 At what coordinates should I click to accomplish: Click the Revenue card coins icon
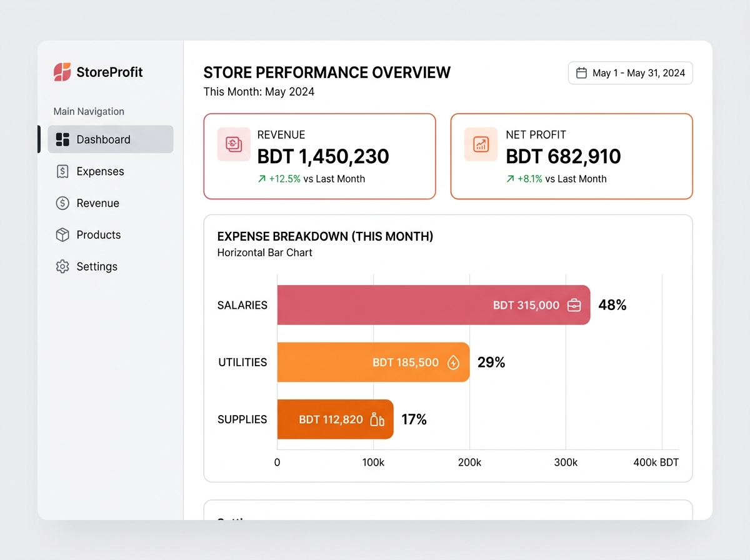(x=234, y=144)
